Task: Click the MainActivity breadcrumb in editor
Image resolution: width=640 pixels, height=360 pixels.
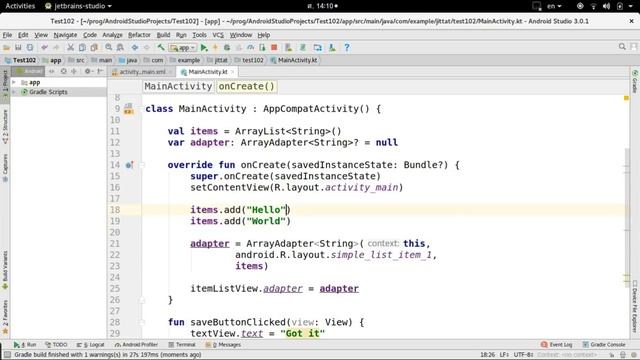Action: coord(178,87)
